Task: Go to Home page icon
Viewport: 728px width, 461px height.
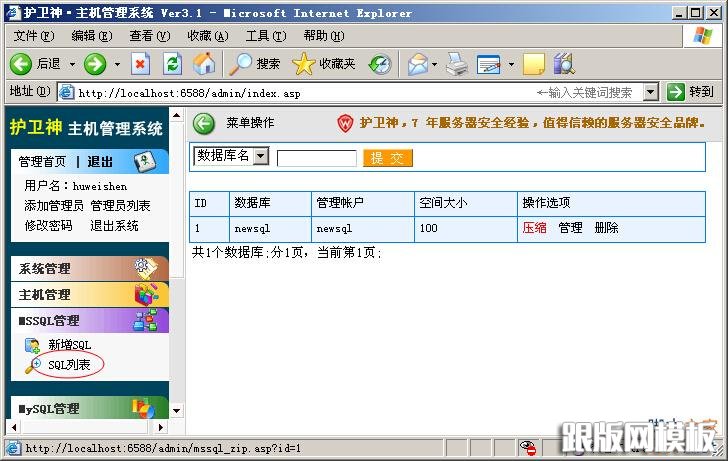Action: point(204,64)
